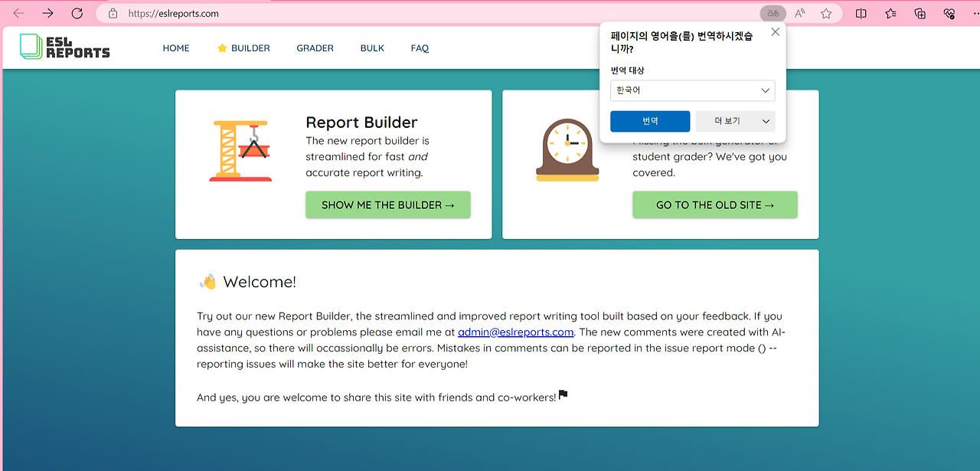Image resolution: width=980 pixels, height=471 pixels.
Task: Click SHOW ME THE BUILDER button
Action: pos(387,204)
